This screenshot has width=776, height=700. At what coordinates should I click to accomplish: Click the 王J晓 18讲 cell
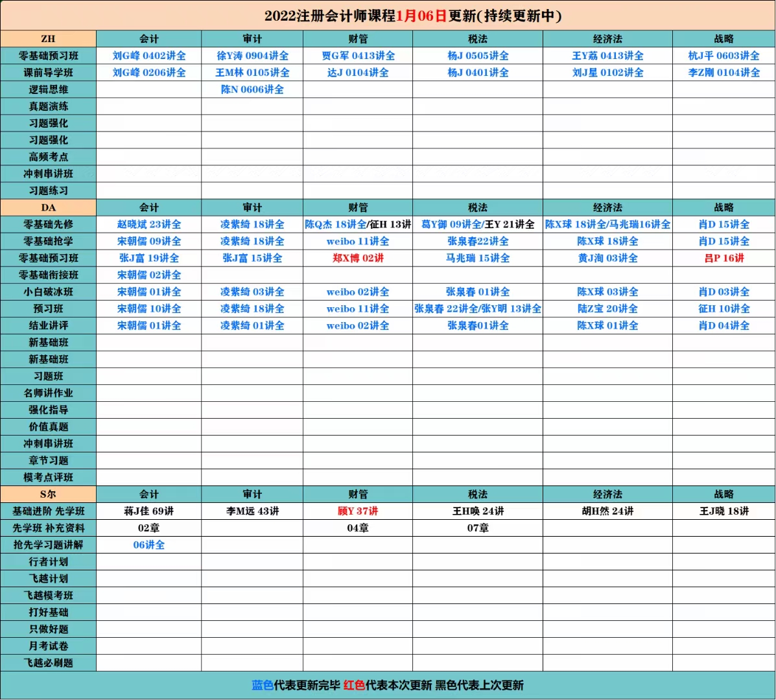tap(723, 511)
